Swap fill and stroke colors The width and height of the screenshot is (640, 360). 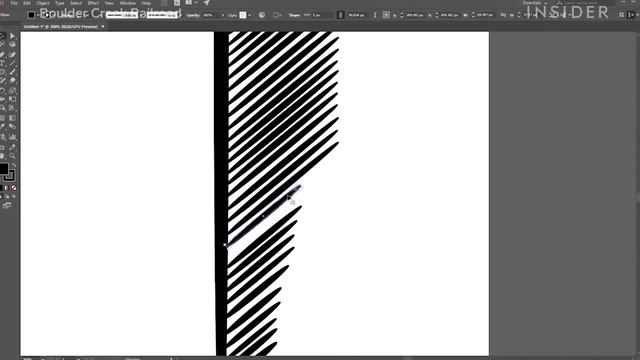[13, 165]
